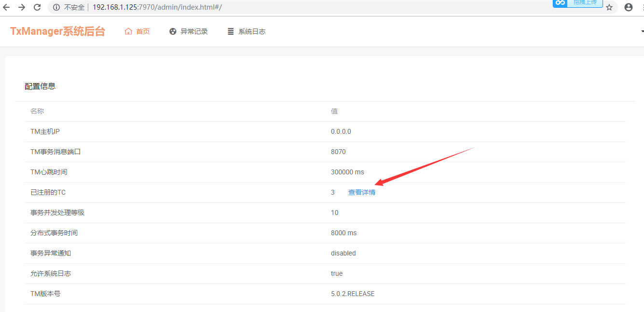Select the version value 5.0.2.RELEASE

pyautogui.click(x=353, y=294)
